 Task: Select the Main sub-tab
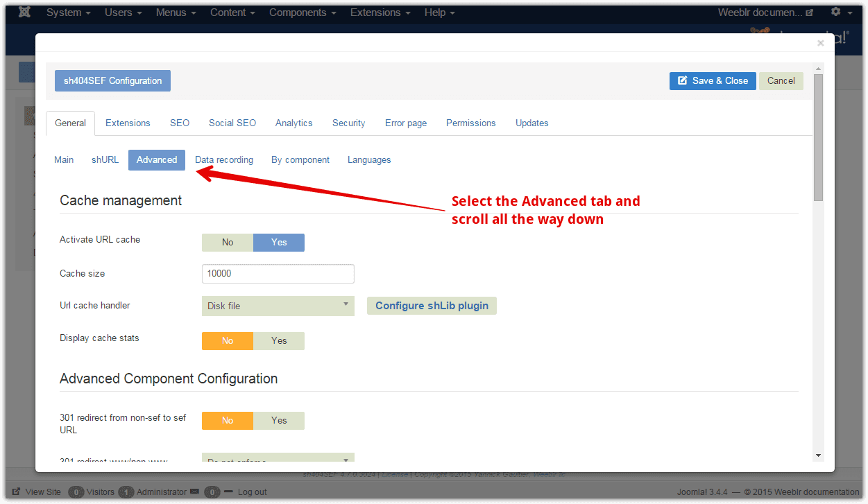point(64,159)
